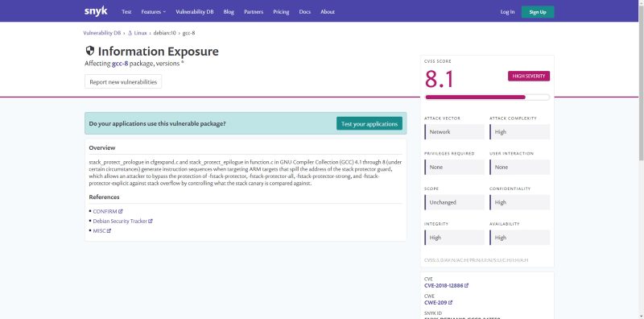Click Attack Complexity value High
644x319 pixels.
[519, 132]
